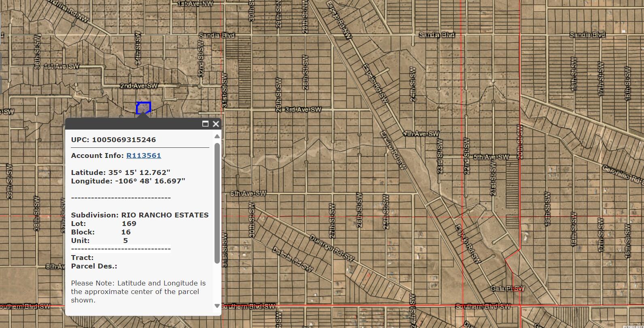
Task: Click the popup scroll down arrow
Action: [217, 306]
